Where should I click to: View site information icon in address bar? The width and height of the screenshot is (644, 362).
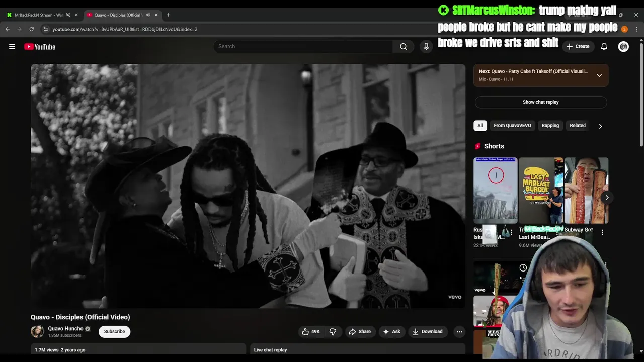46,29
